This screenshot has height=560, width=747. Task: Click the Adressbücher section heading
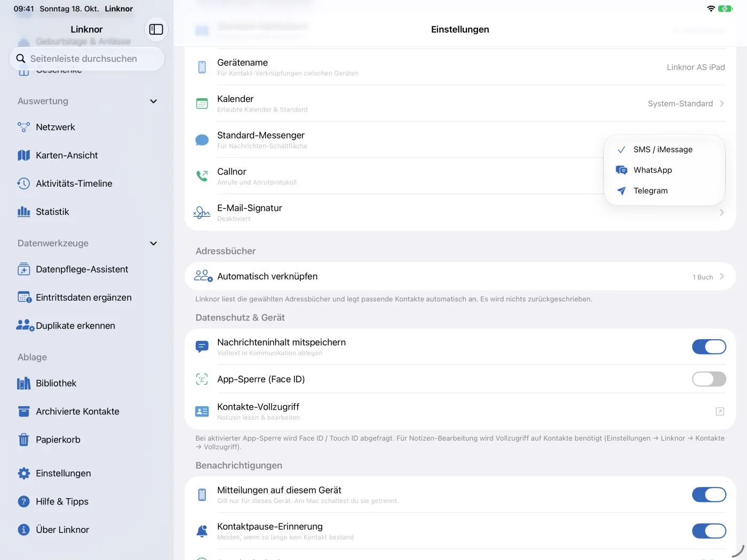pyautogui.click(x=226, y=251)
